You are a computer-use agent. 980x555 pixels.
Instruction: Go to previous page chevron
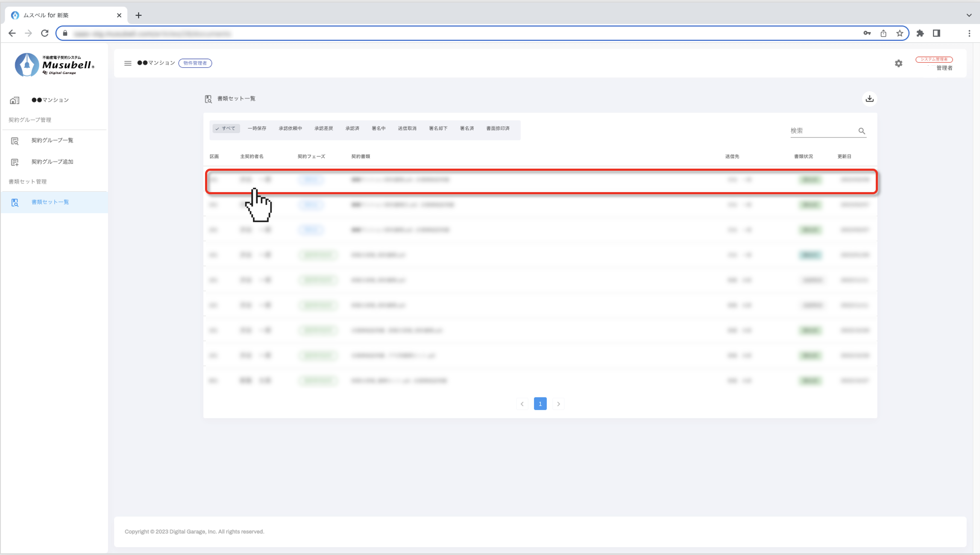[x=522, y=404]
